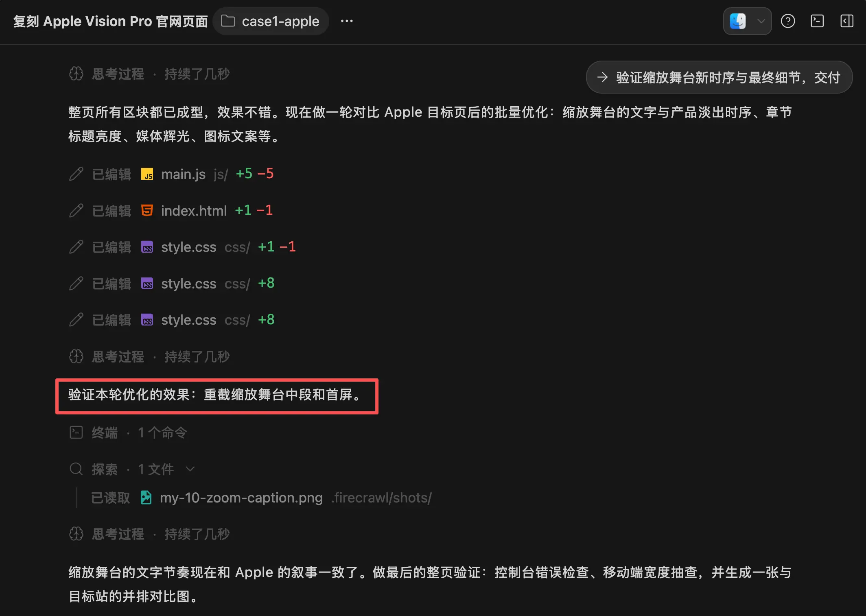Open the main.js edited file row

[x=171, y=174]
